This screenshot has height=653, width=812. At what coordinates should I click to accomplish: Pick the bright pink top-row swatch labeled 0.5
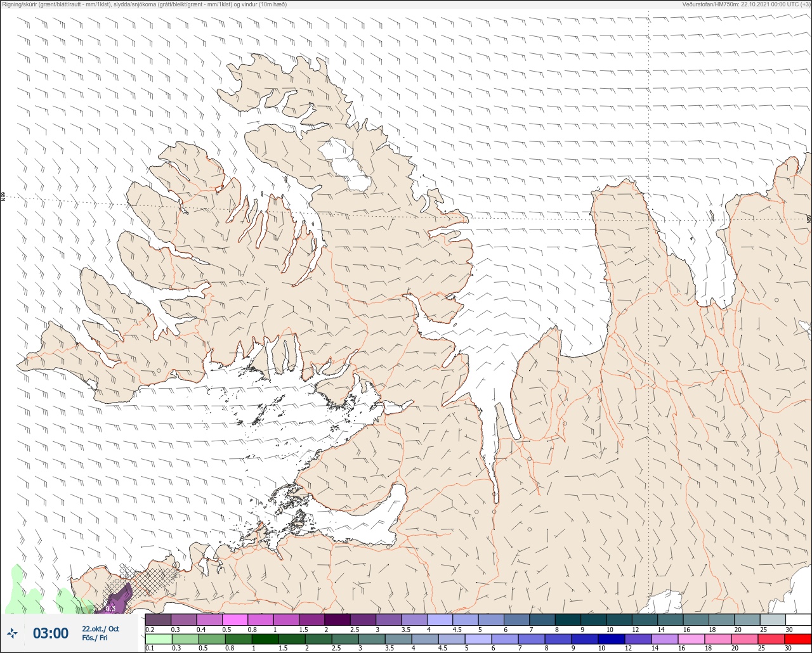[235, 619]
